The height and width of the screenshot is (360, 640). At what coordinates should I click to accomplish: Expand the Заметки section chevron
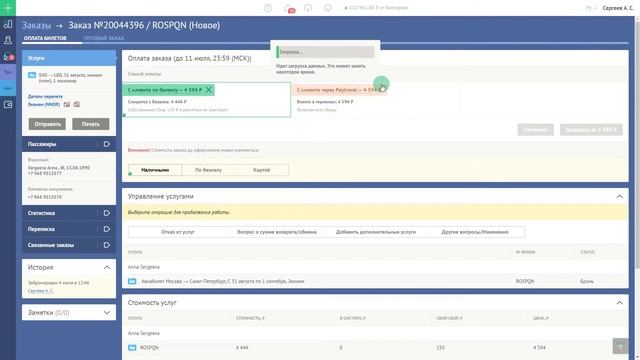[107, 313]
